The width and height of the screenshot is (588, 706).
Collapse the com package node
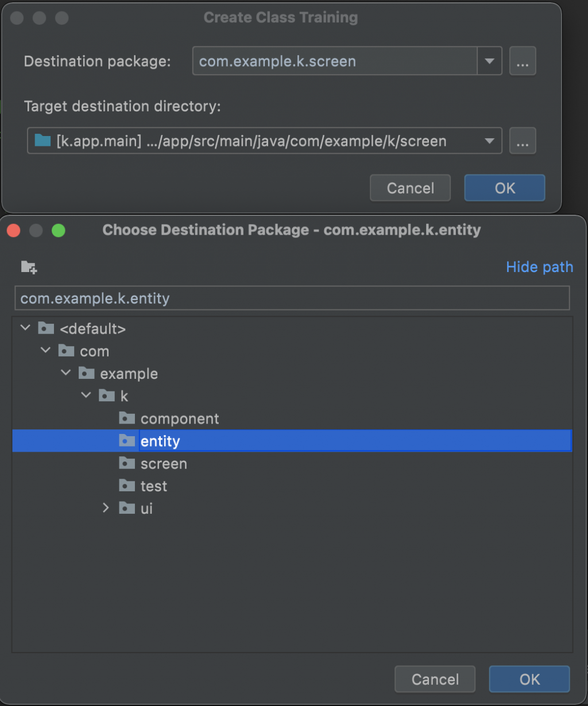46,351
